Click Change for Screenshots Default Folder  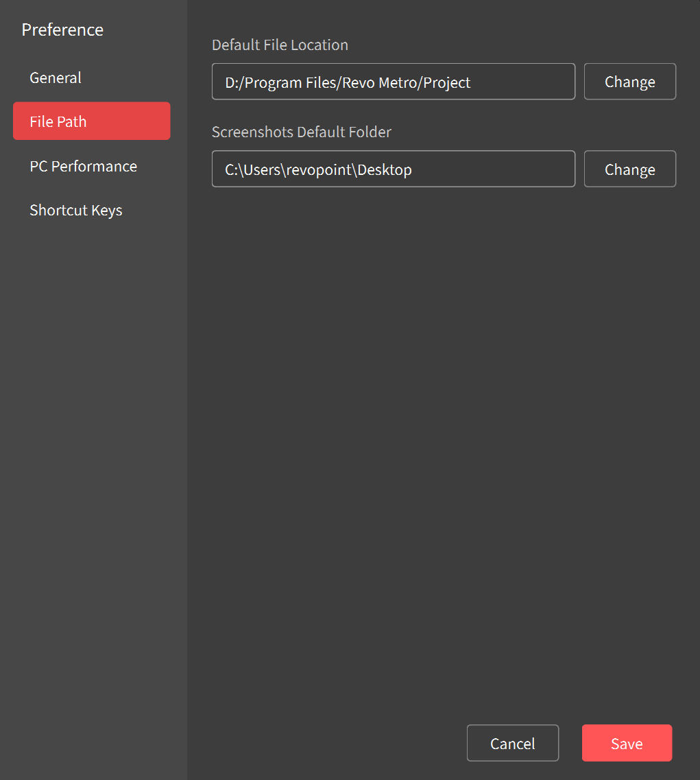coord(629,169)
